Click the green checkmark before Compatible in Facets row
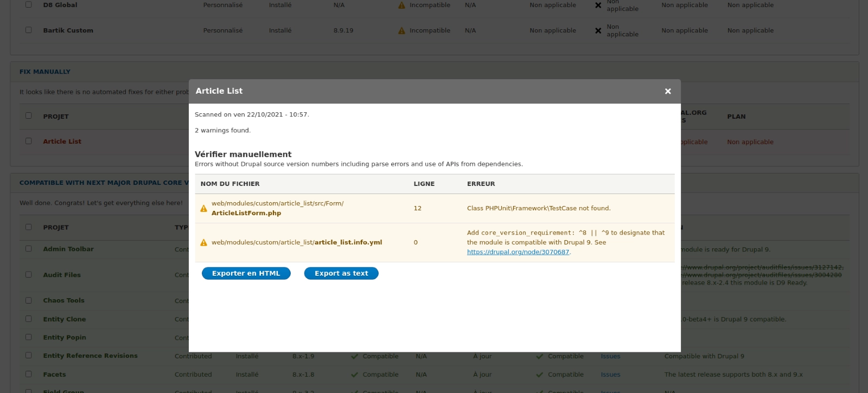 click(354, 375)
